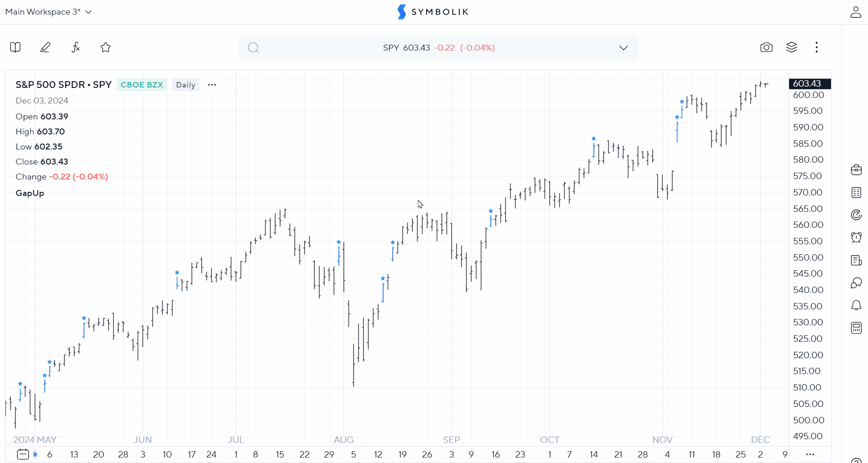Viewport: 868px width, 463px height.
Task: Open the bell notifications icon
Action: pos(856,305)
